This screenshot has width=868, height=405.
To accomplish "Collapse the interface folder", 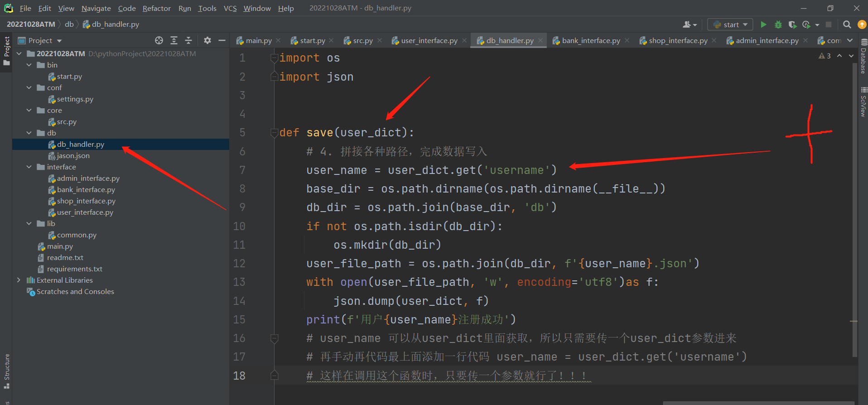I will 29,167.
